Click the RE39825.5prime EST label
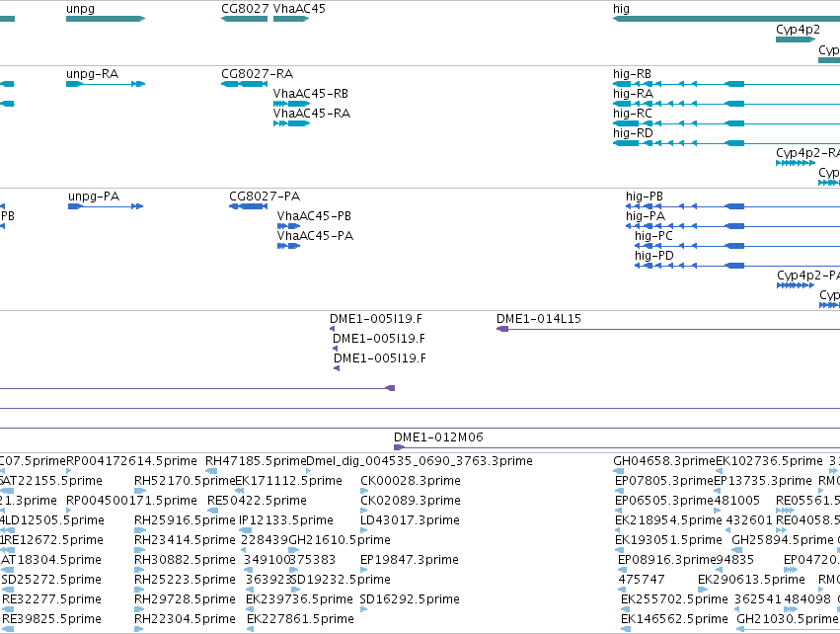The width and height of the screenshot is (840, 634). pos(52,619)
